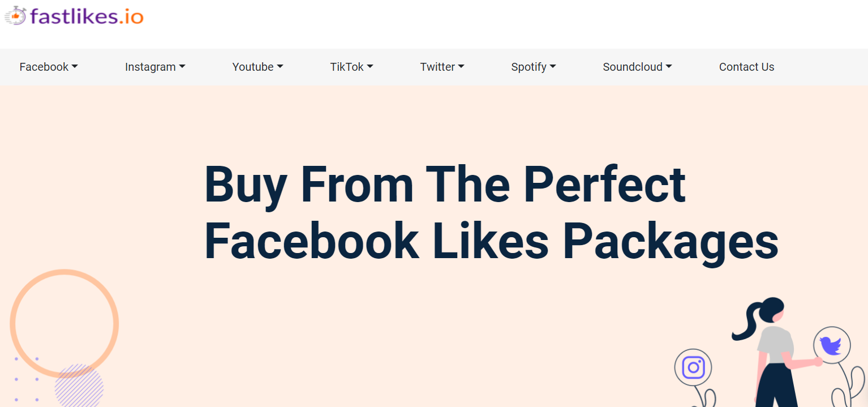Select the Spotify menu item

tap(528, 67)
